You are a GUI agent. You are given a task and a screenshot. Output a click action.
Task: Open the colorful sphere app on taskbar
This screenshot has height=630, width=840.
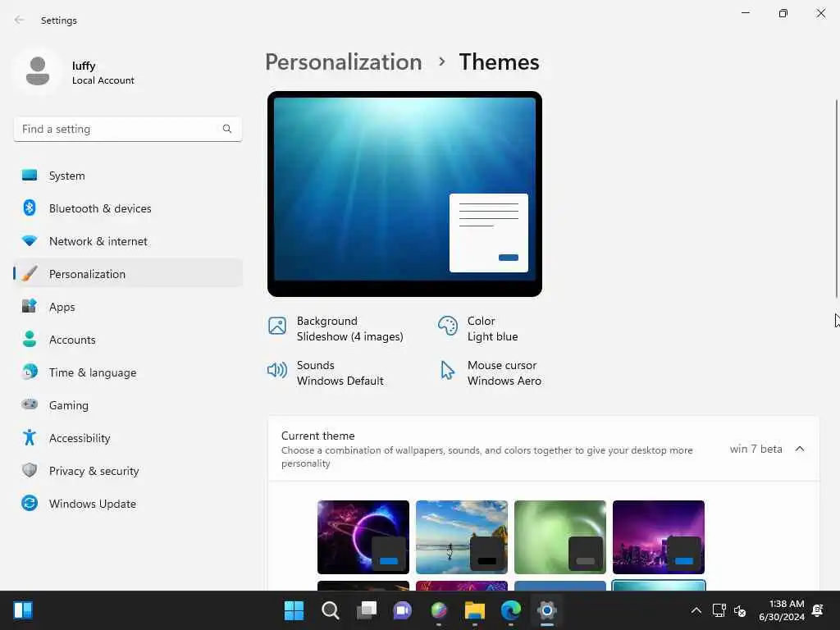click(439, 610)
